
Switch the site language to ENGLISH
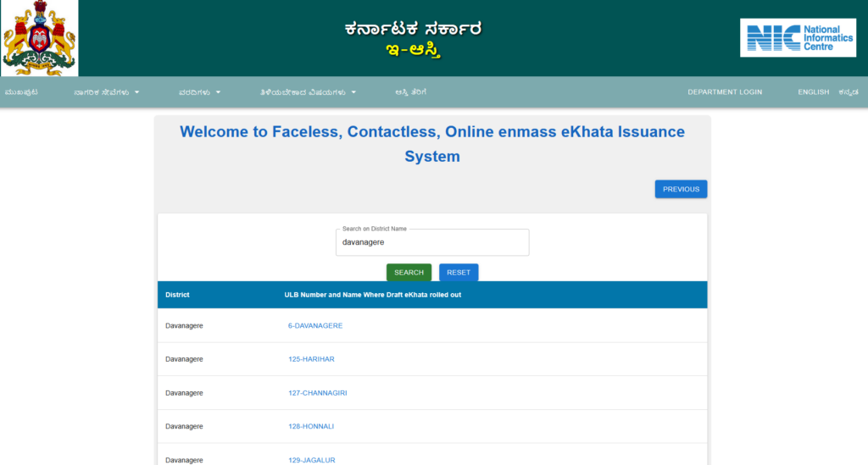813,92
